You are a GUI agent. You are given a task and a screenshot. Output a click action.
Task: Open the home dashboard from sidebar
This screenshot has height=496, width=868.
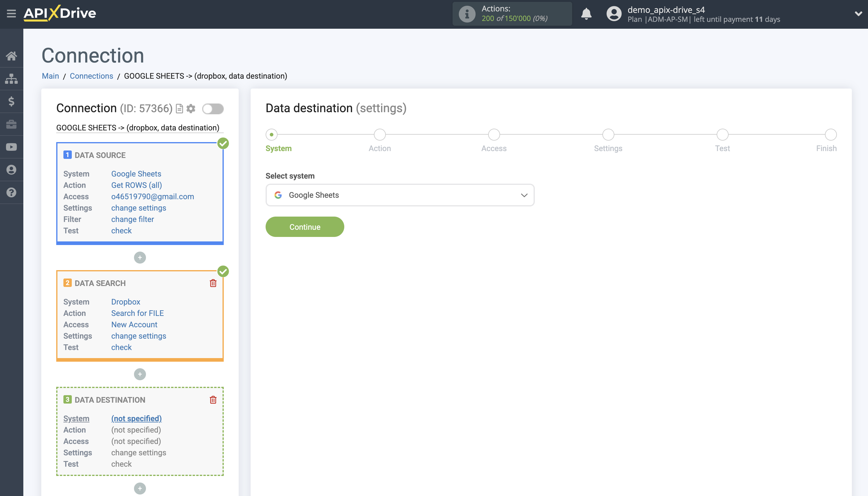pyautogui.click(x=11, y=56)
